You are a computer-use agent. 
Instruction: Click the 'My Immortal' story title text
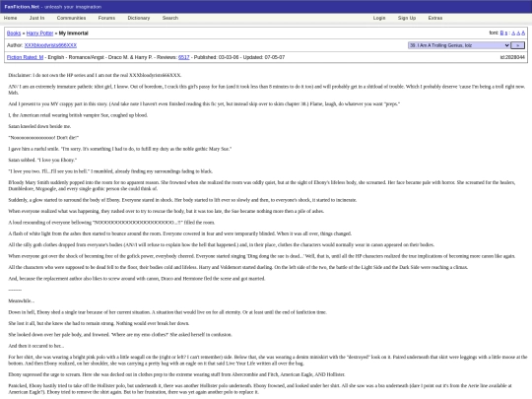click(73, 33)
